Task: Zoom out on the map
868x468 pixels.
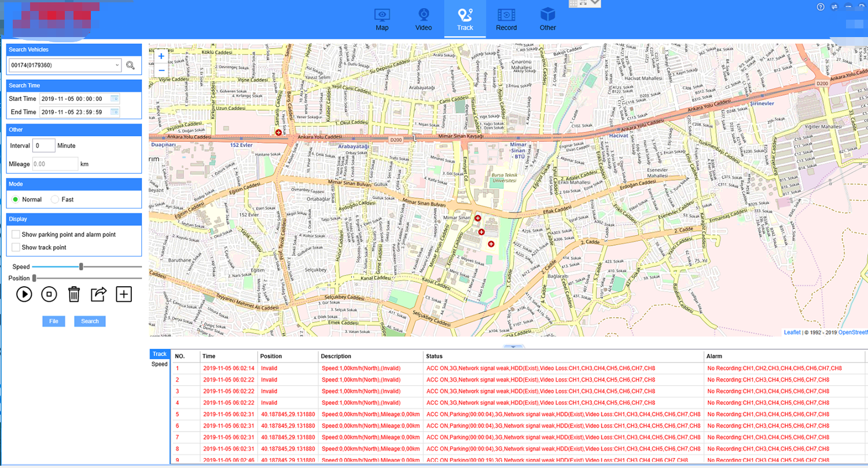Action: (x=161, y=70)
